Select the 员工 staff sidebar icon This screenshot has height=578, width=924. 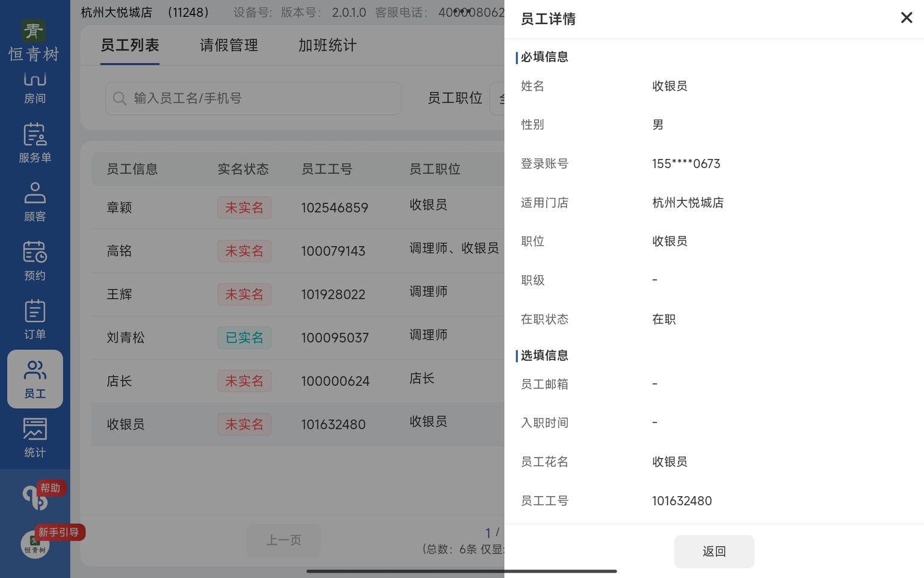point(35,379)
